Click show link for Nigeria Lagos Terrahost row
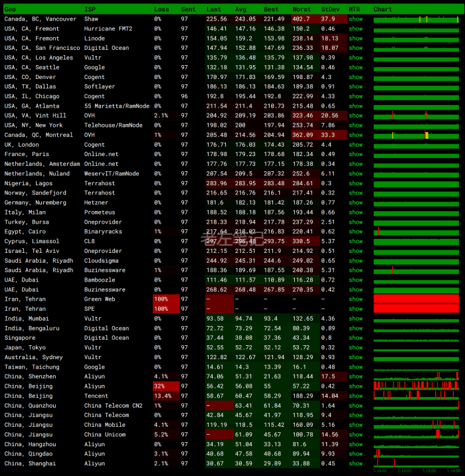This screenshot has height=476, width=465. [x=356, y=183]
